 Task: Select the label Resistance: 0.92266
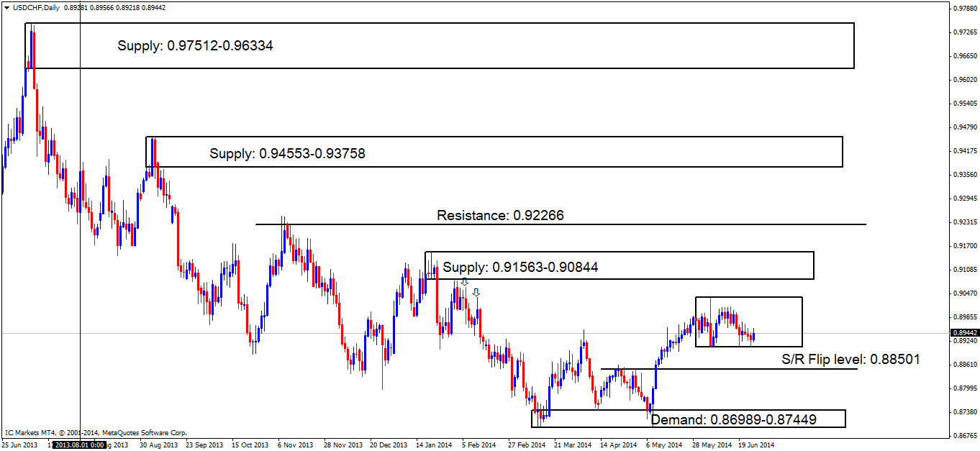click(x=501, y=215)
